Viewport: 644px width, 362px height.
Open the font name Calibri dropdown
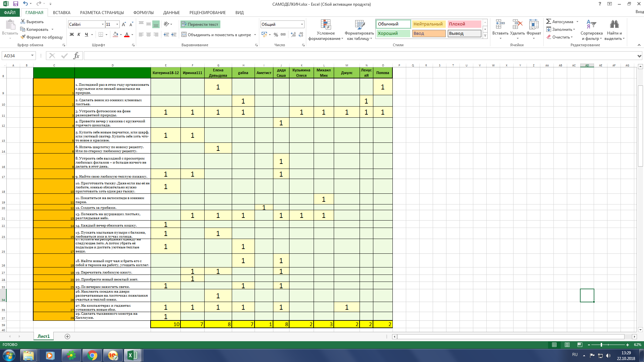[103, 24]
